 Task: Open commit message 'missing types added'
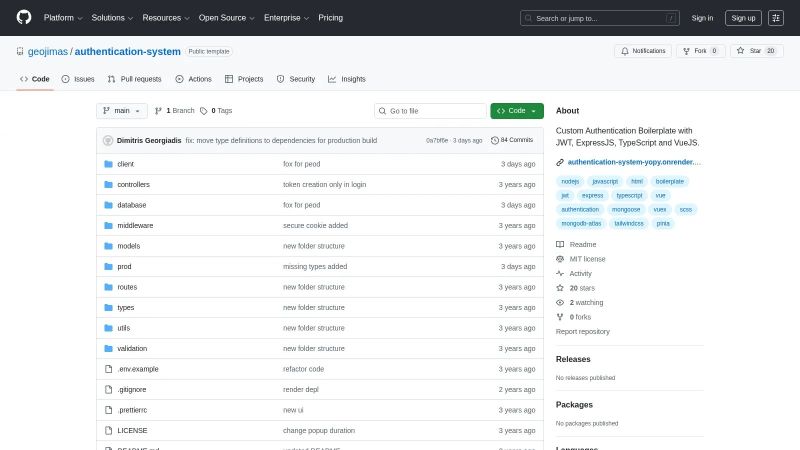pyautogui.click(x=315, y=266)
